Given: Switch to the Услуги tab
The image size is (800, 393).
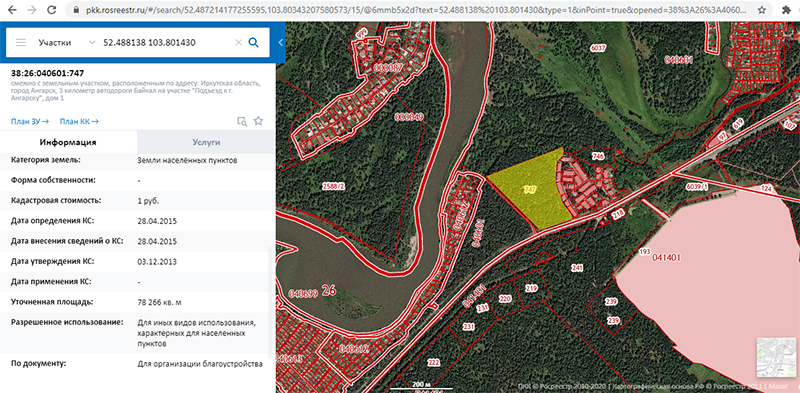Looking at the screenshot, I should [206, 142].
